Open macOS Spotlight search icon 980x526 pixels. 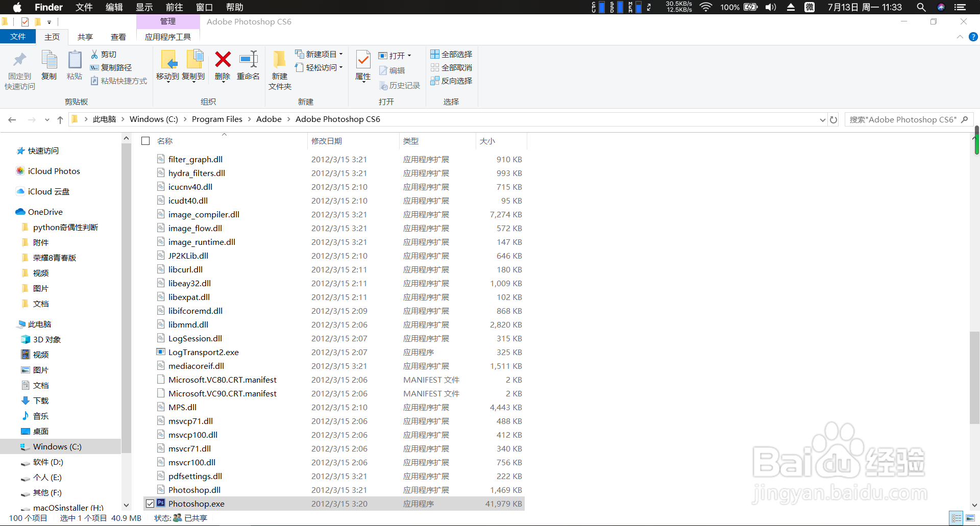point(921,7)
